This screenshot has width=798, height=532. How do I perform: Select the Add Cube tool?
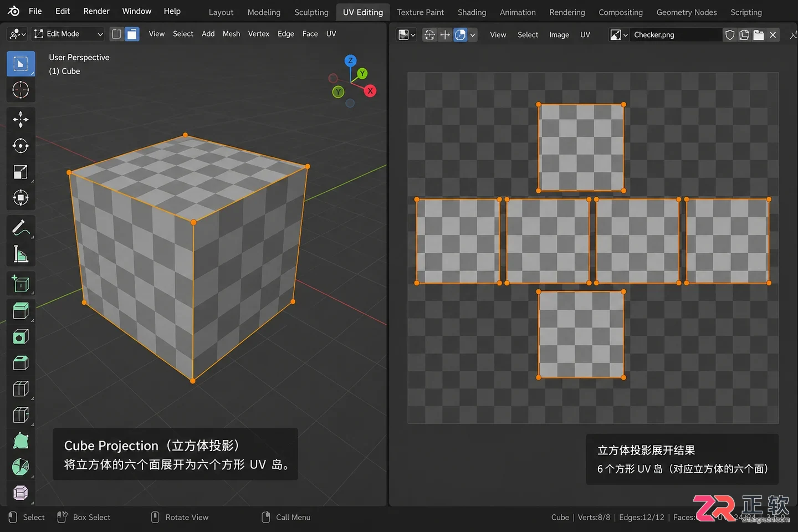(21, 284)
